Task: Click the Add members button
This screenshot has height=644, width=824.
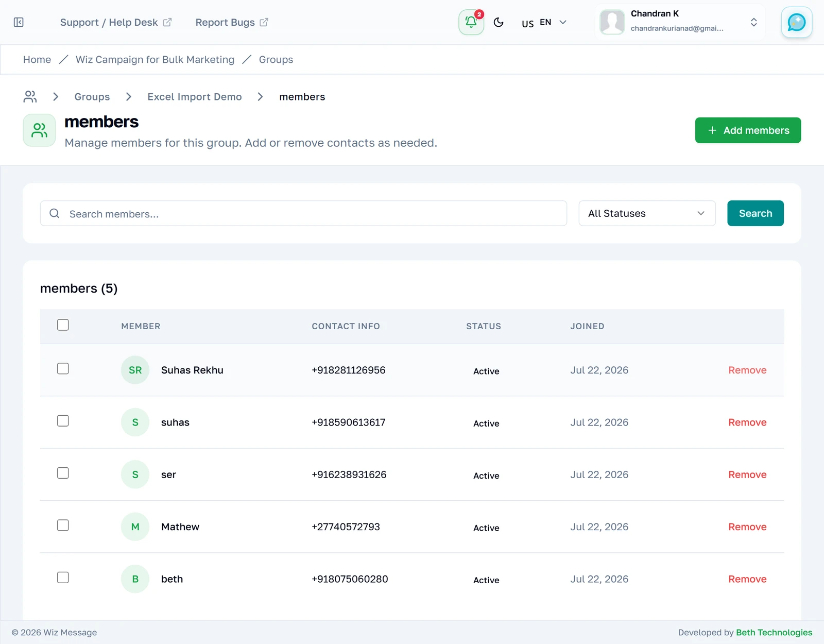Action: tap(748, 130)
